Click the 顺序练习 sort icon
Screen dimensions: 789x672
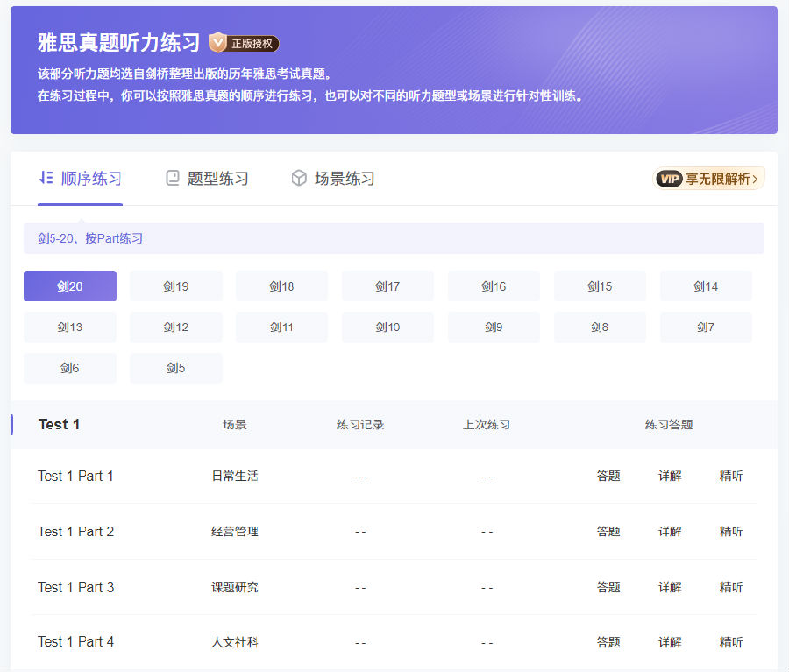pos(46,178)
